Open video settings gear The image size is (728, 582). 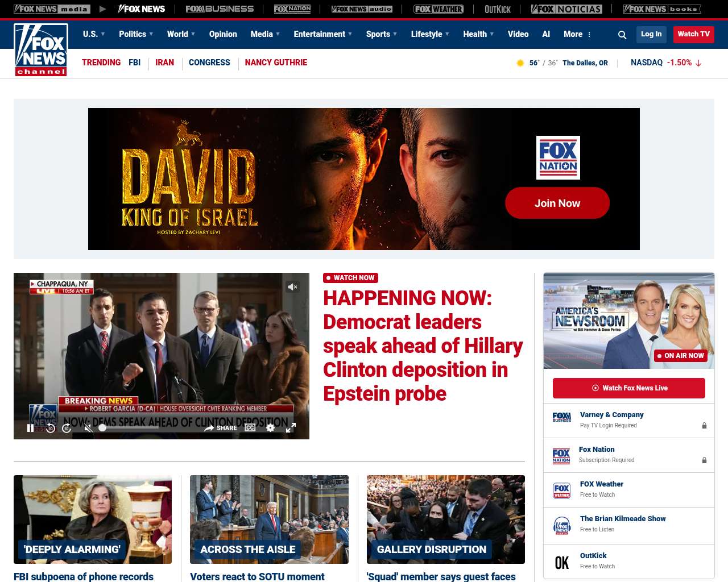(271, 427)
